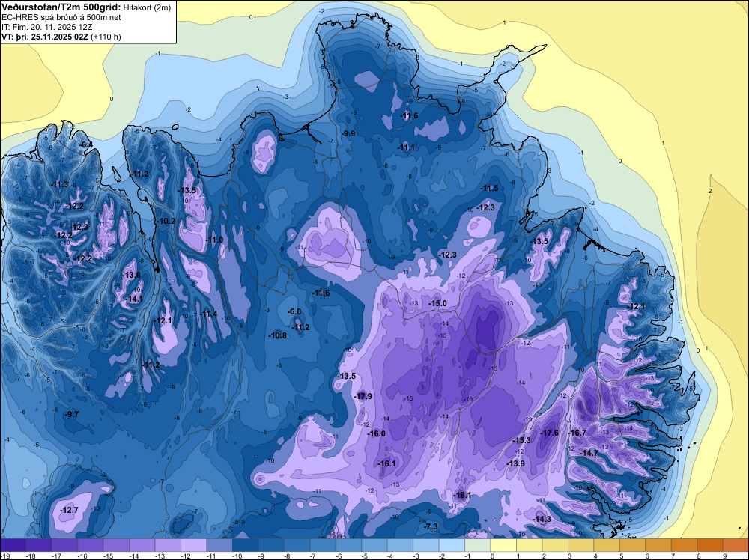749x560 pixels.
Task: Click legend swatch between -10 and -9
Action: point(245,545)
